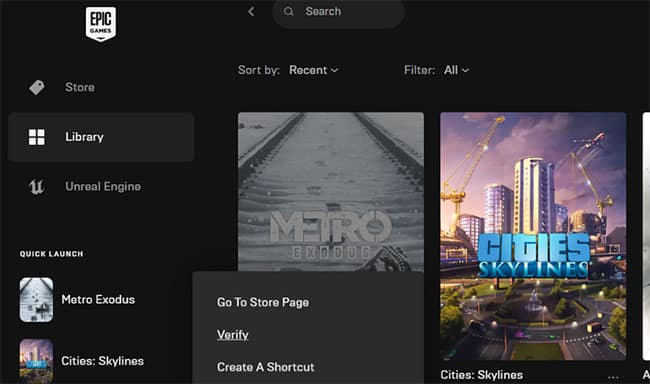This screenshot has height=384, width=650.
Task: Click the Metro Exodus cover art
Action: [331, 192]
